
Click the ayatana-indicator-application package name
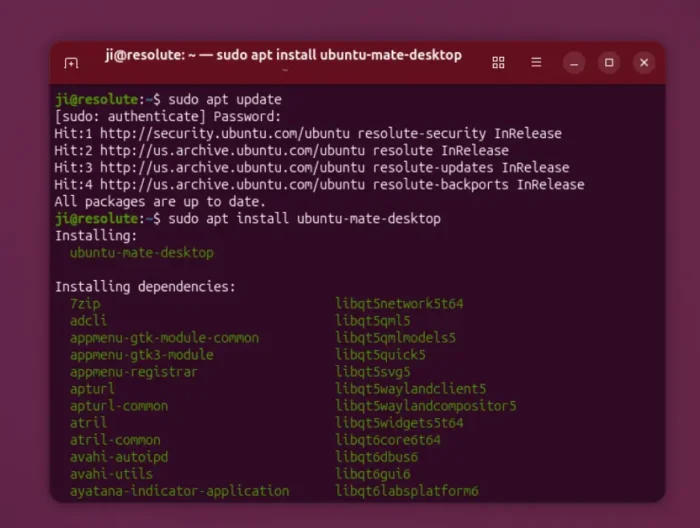pyautogui.click(x=179, y=491)
